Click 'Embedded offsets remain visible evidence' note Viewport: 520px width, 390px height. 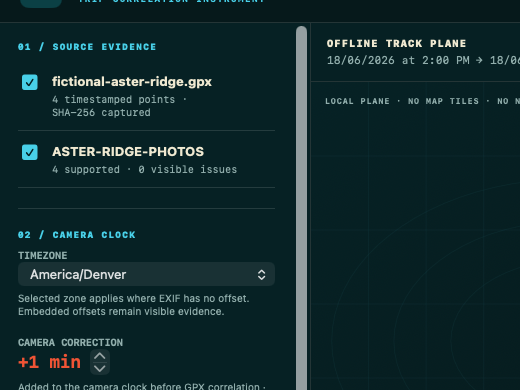121,311
